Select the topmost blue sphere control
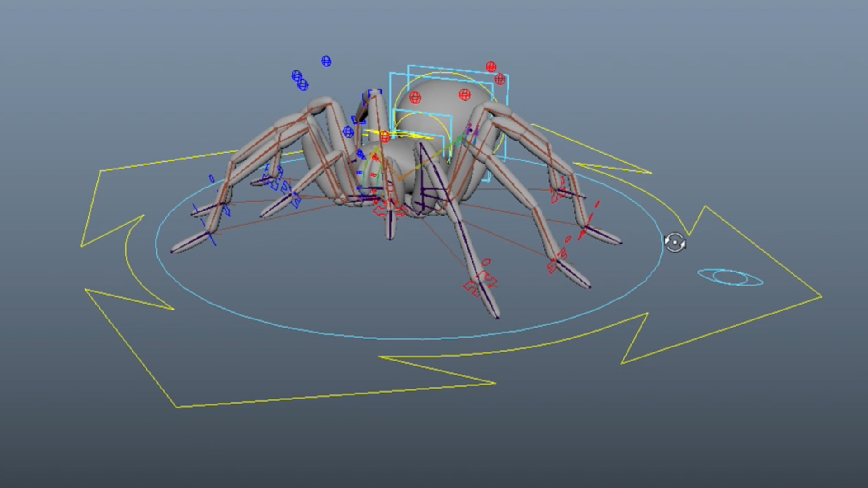This screenshot has height=488, width=868. pyautogui.click(x=326, y=61)
